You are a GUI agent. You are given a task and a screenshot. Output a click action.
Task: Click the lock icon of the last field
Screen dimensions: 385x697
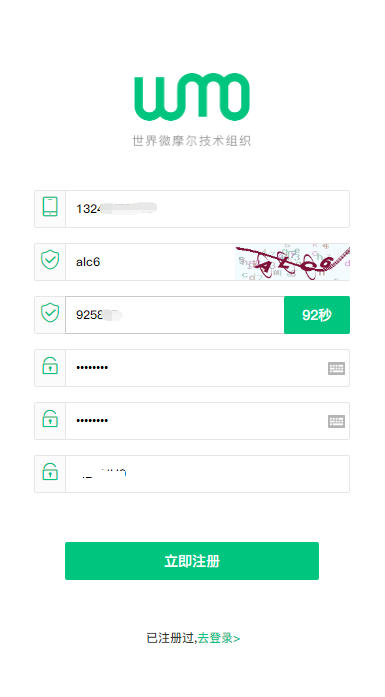(50, 472)
